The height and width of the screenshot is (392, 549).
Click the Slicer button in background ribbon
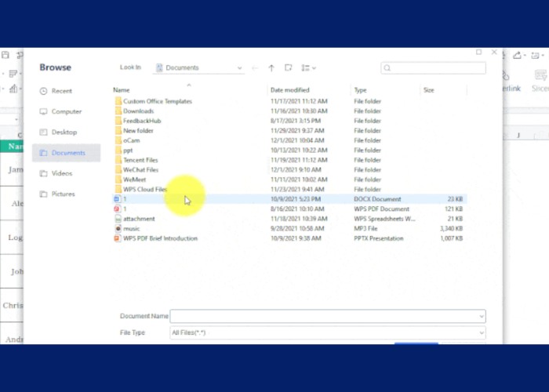pyautogui.click(x=540, y=82)
